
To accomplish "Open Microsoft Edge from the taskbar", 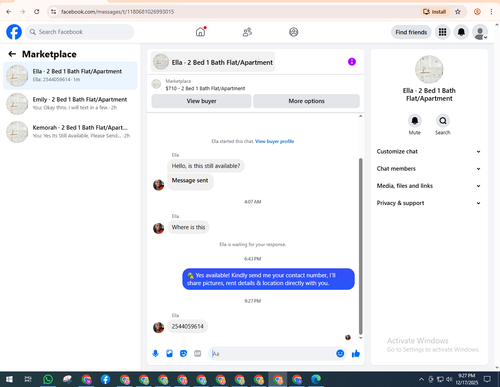I will click(316, 379).
